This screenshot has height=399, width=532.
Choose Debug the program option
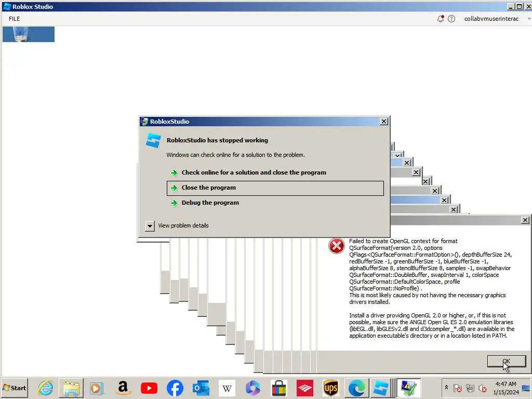pos(275,203)
